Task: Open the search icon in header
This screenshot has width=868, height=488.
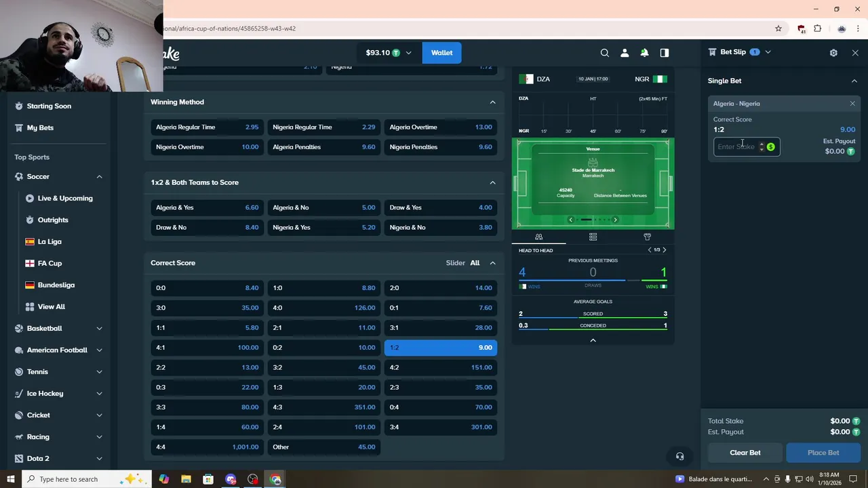Action: [x=605, y=53]
